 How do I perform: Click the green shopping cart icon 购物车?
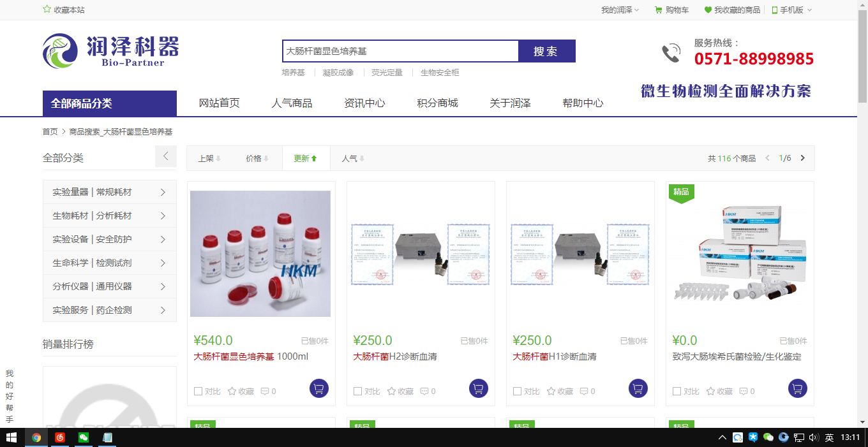659,10
